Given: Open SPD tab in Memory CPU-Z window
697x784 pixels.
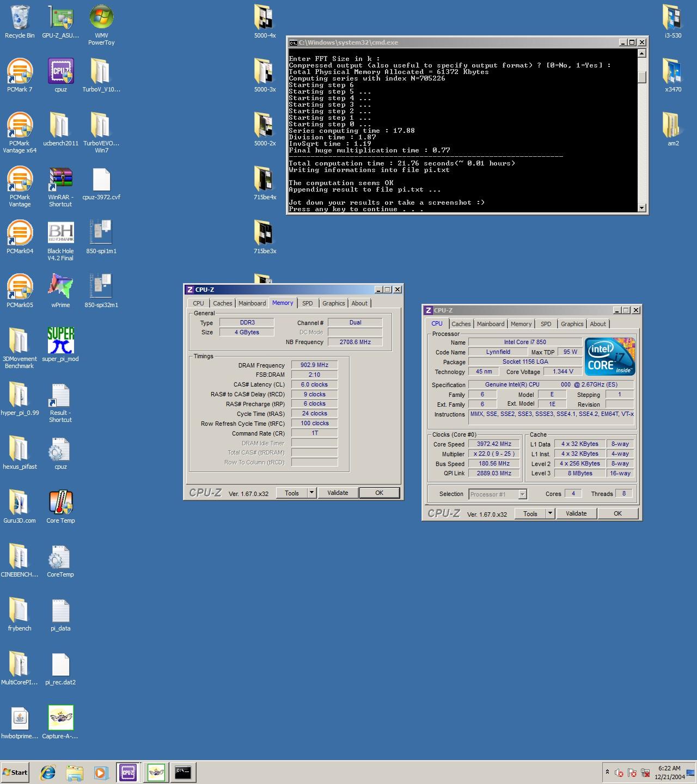Looking at the screenshot, I should 308,303.
